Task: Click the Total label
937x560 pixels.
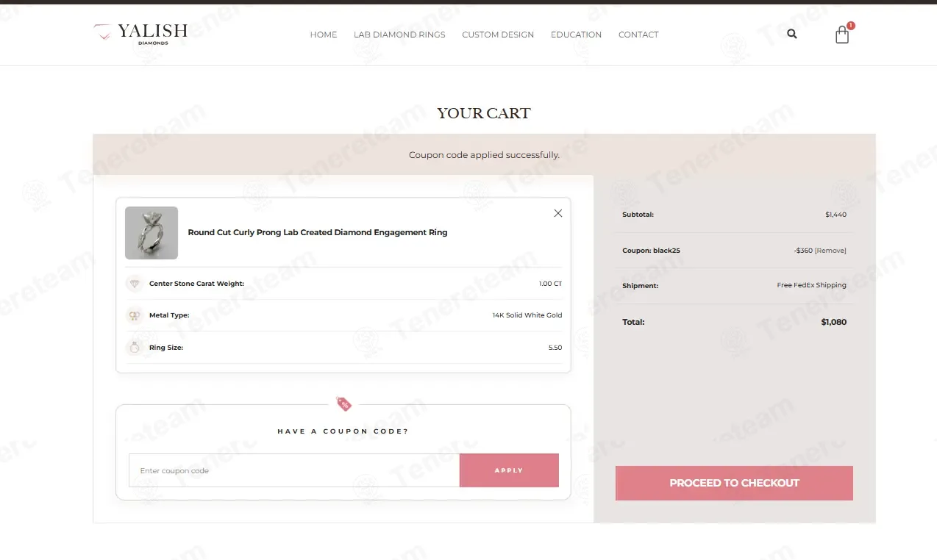Action: pyautogui.click(x=633, y=322)
